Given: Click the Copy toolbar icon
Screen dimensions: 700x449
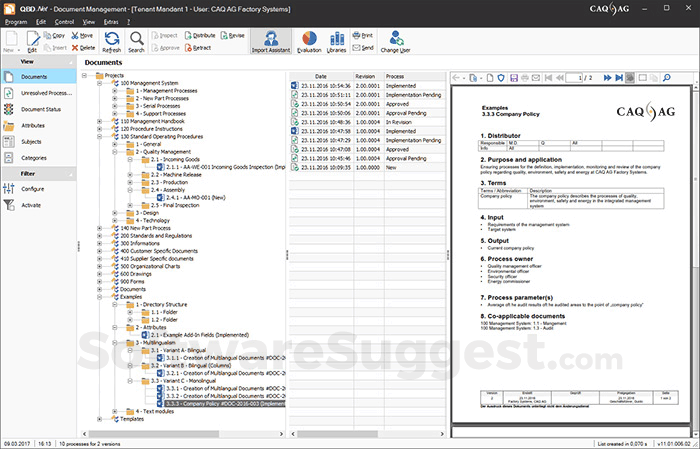Looking at the screenshot, I should pos(54,35).
